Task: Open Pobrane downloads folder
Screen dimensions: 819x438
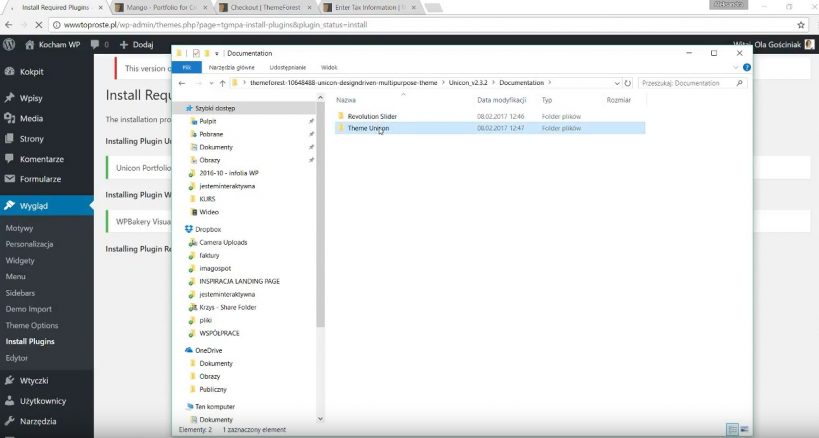Action: click(210, 134)
